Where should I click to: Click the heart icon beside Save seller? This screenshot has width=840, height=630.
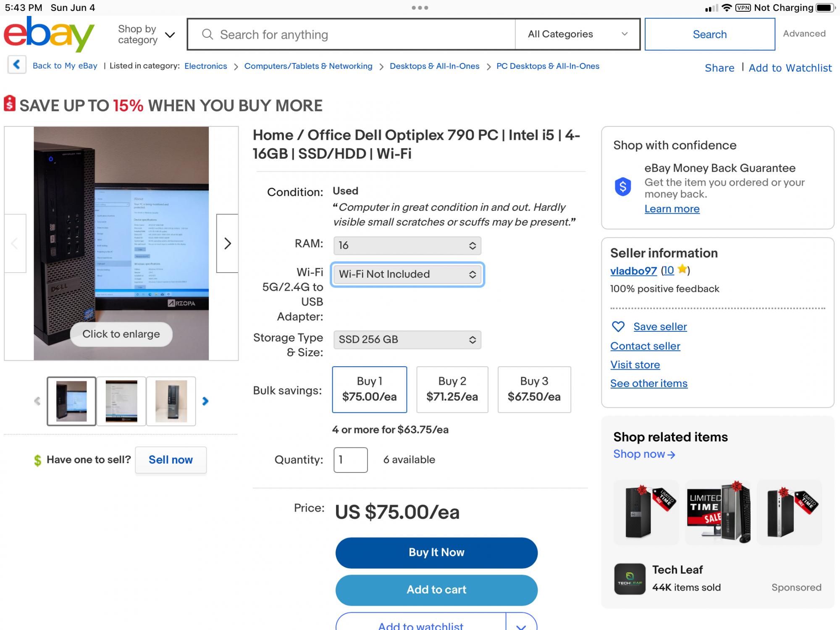[618, 327]
